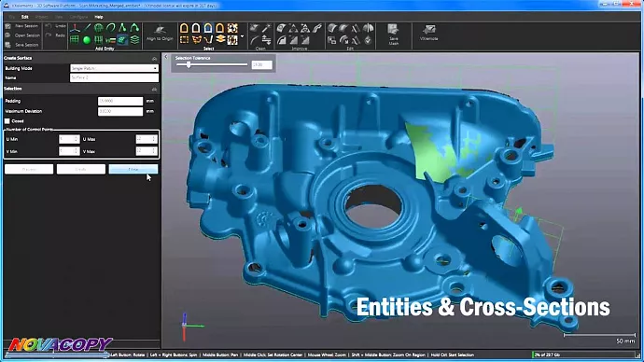The image size is (644, 362).
Task: Click the Undo toolbar button
Action: click(x=56, y=26)
